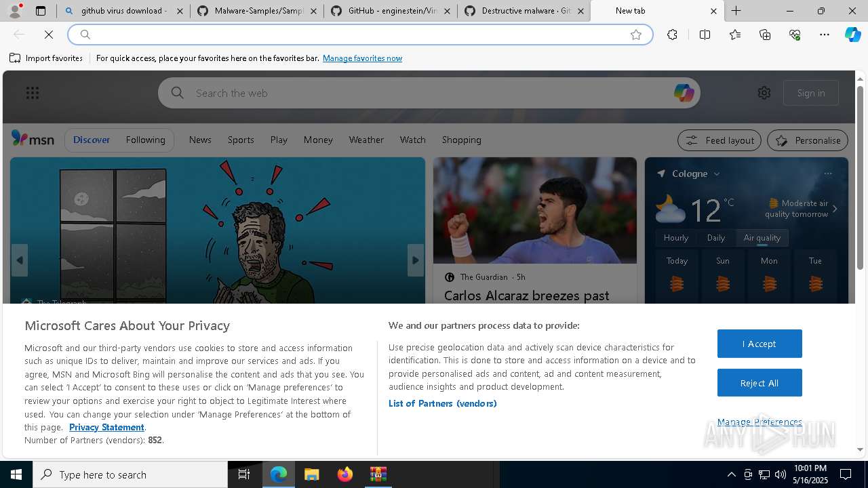Open Browser essentials heart icon
Image resolution: width=868 pixels, height=488 pixels.
795,35
